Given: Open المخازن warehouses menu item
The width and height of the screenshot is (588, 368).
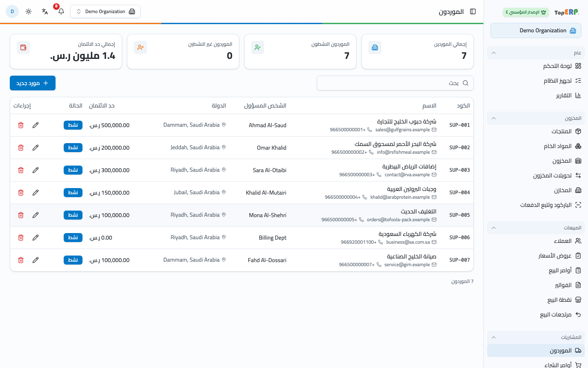Looking at the screenshot, I should point(536,190).
